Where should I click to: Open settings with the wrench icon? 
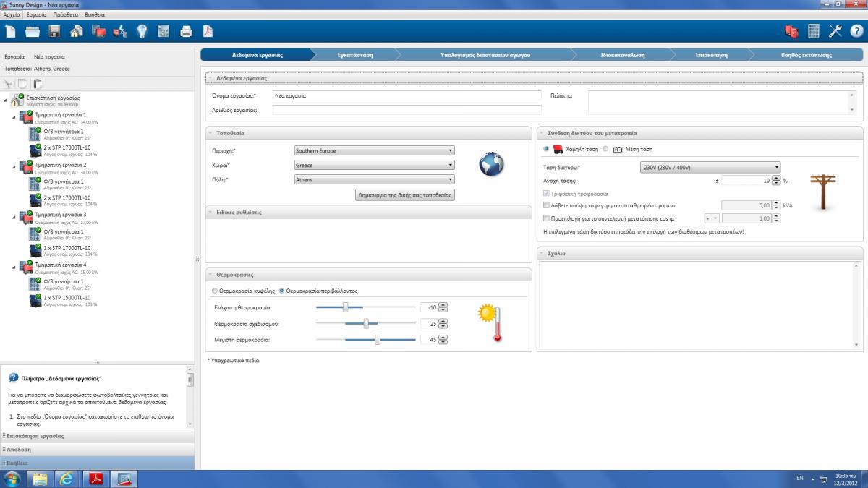[x=835, y=31]
